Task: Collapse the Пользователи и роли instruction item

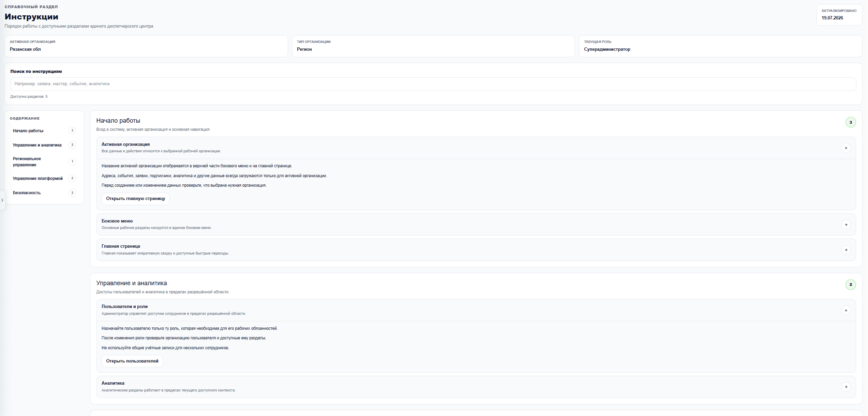Action: point(846,310)
